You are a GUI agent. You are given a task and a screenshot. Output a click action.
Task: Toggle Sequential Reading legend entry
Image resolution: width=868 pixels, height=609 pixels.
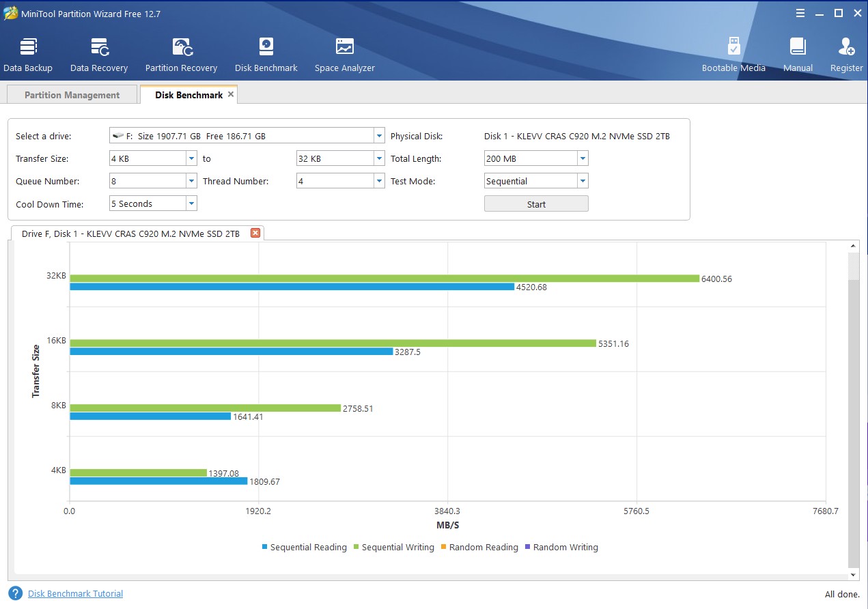click(x=304, y=547)
